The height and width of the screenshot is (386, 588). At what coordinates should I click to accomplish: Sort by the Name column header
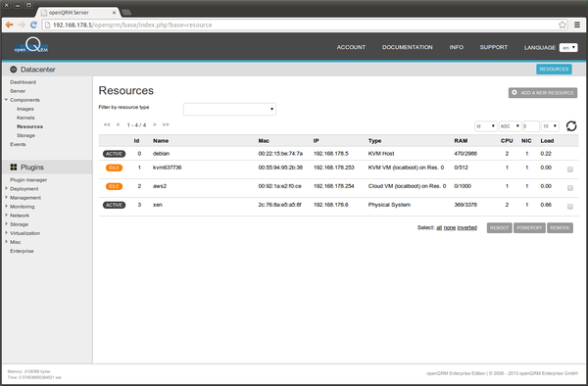pos(161,140)
